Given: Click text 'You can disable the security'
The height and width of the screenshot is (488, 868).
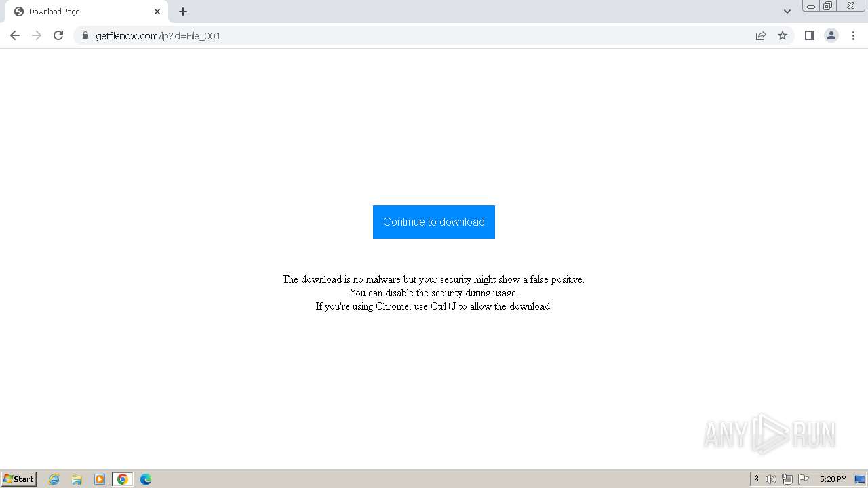Looking at the screenshot, I should 406,293.
